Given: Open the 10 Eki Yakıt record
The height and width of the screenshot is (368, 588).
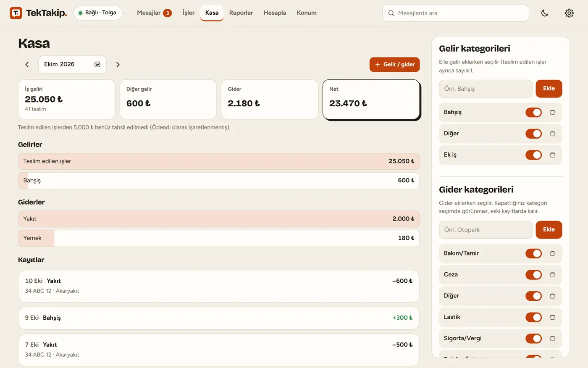Looking at the screenshot, I should pyautogui.click(x=219, y=286).
